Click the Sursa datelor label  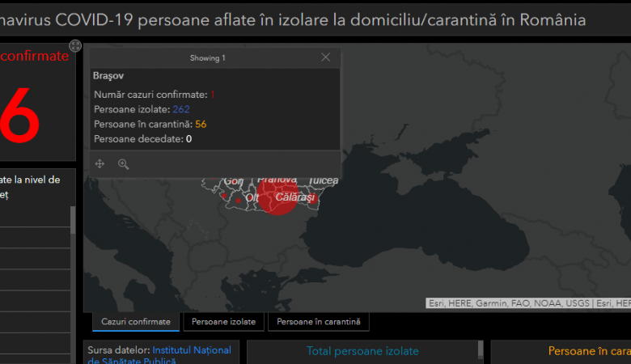[x=119, y=350]
